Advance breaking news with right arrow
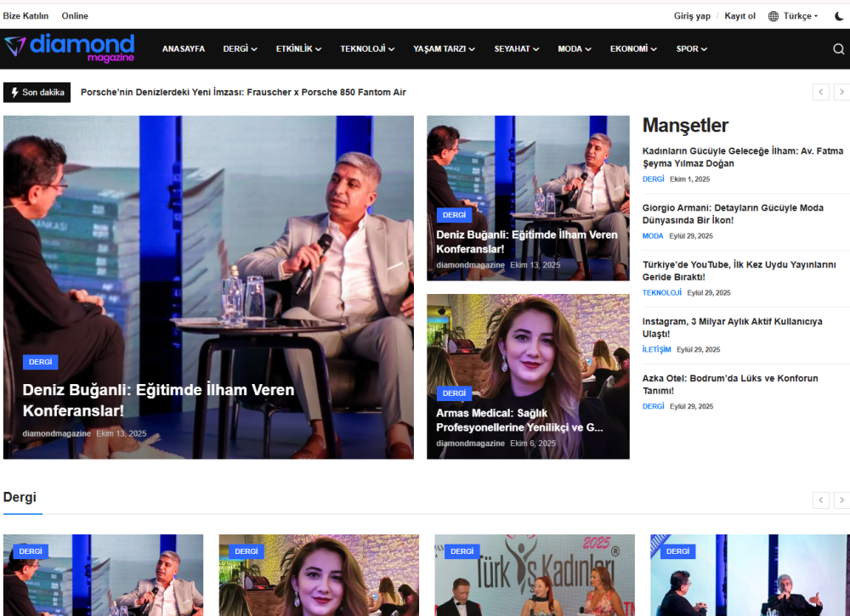 (x=841, y=91)
